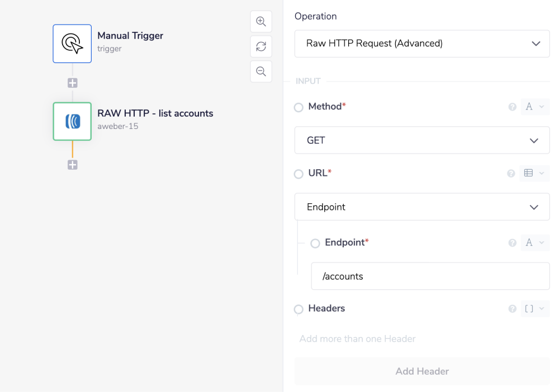Click the /accounts endpoint input field

pos(430,276)
